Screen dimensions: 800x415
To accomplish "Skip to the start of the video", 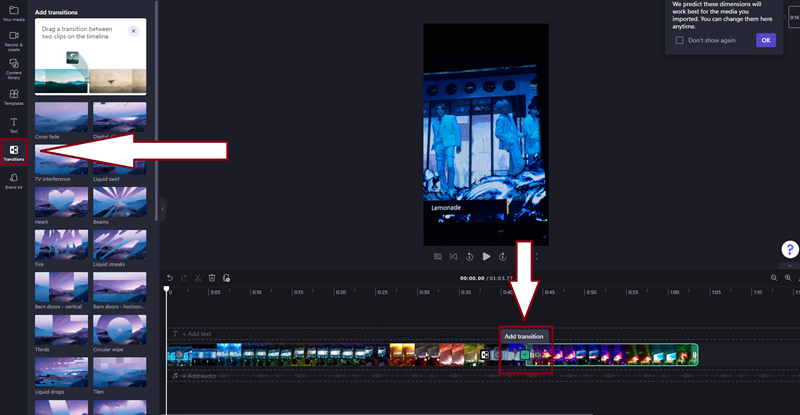I will [454, 257].
